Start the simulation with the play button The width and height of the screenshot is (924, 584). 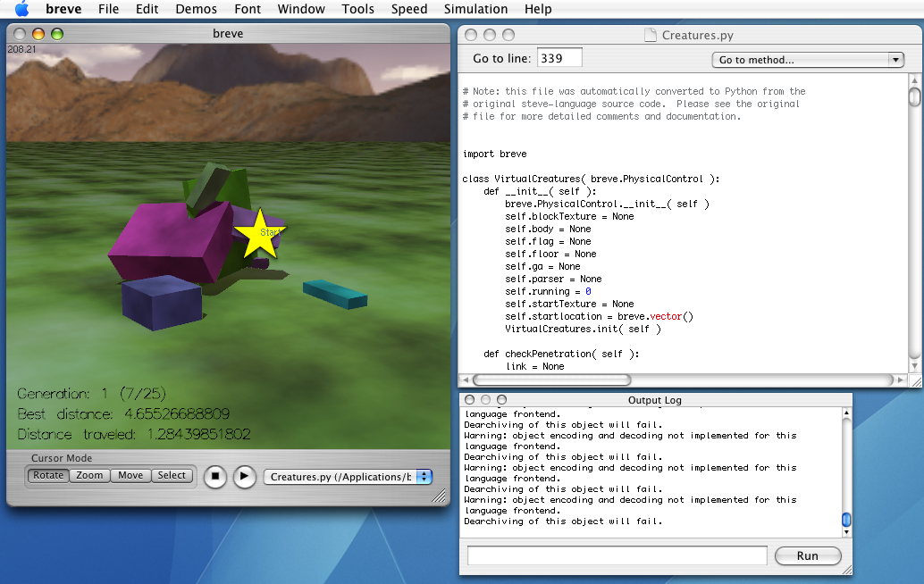coord(245,476)
